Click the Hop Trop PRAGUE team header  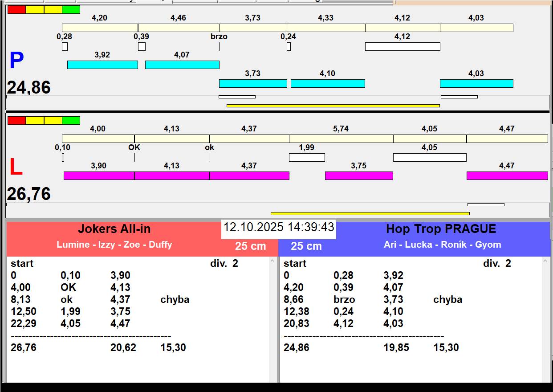pyautogui.click(x=441, y=229)
